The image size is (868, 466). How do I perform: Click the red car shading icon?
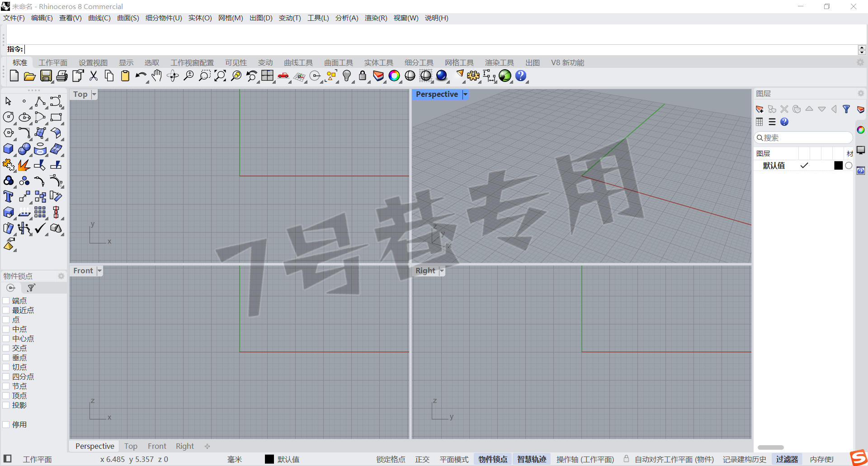coord(283,76)
